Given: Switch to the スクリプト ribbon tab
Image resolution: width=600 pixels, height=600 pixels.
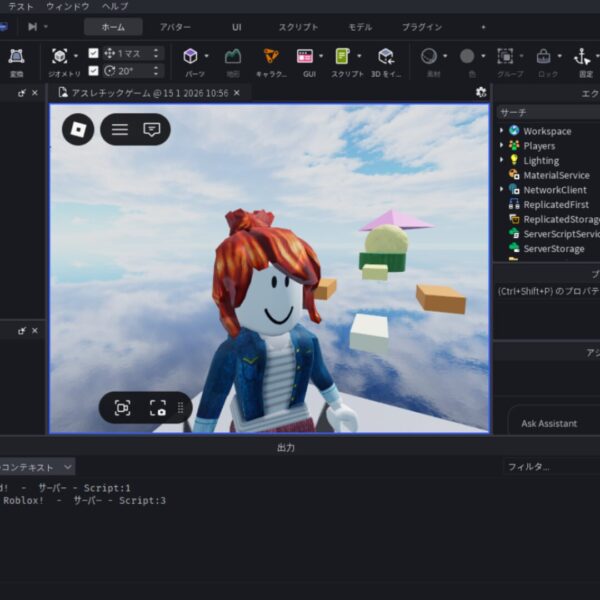Looking at the screenshot, I should (x=298, y=27).
